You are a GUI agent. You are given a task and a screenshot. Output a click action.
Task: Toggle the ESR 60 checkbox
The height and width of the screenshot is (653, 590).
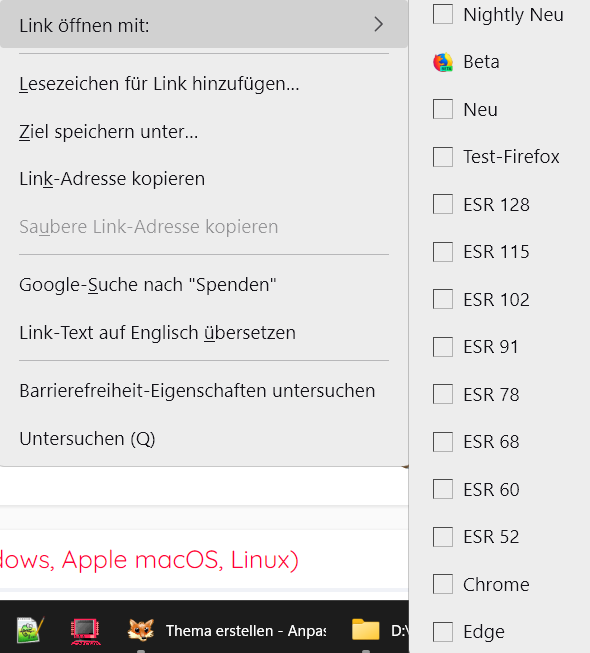[443, 489]
